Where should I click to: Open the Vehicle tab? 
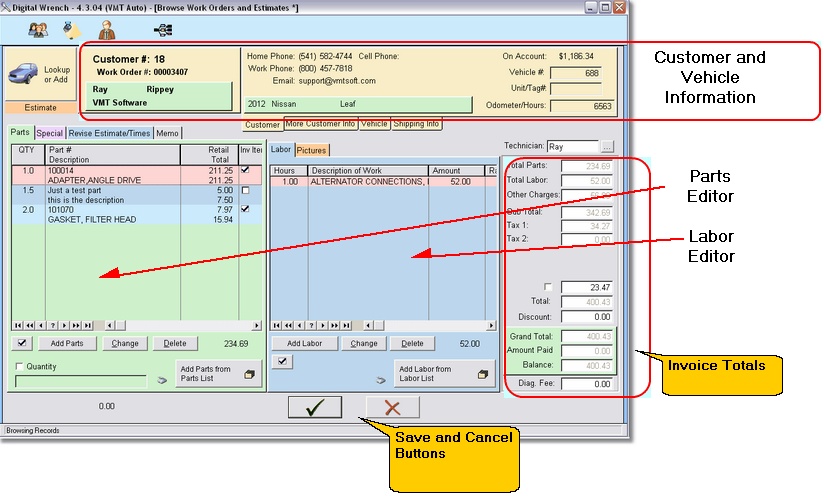pos(374,124)
